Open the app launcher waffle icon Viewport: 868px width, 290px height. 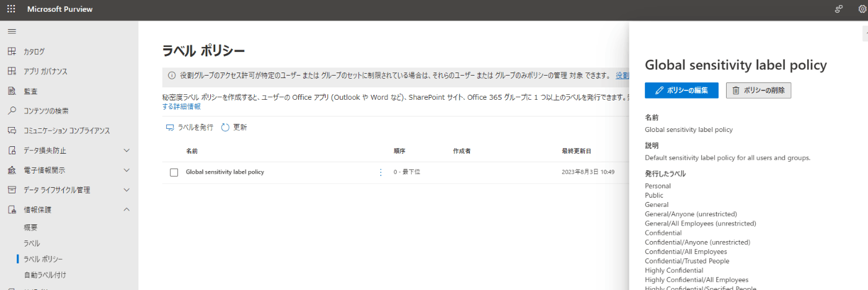tap(11, 9)
